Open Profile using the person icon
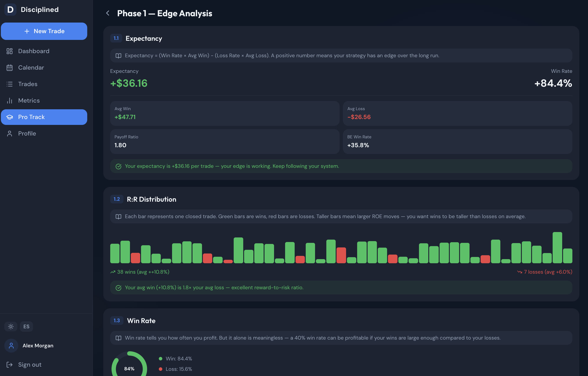The image size is (588, 376). click(x=10, y=133)
